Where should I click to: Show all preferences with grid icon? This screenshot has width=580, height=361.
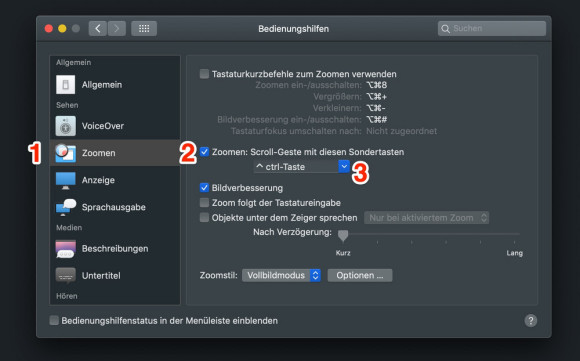[x=144, y=28]
